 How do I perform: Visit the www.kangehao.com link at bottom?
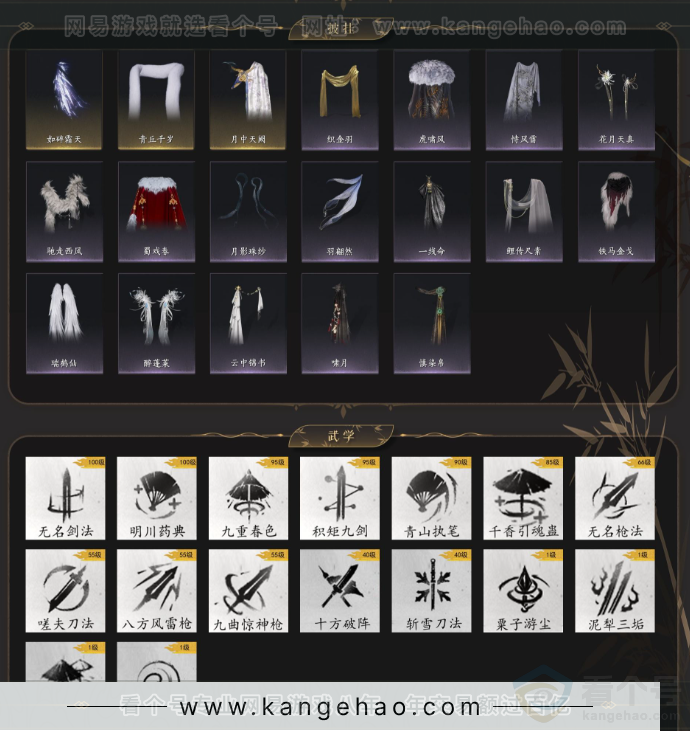330,707
